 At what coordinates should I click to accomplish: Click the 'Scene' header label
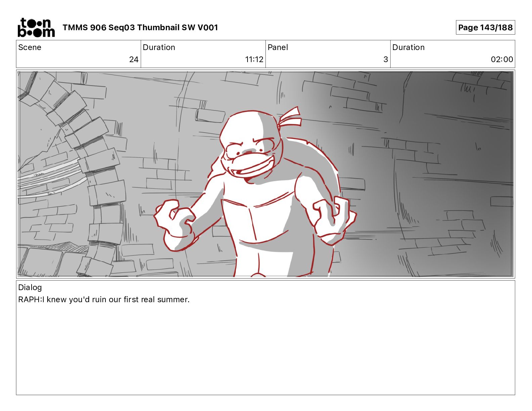click(x=30, y=47)
